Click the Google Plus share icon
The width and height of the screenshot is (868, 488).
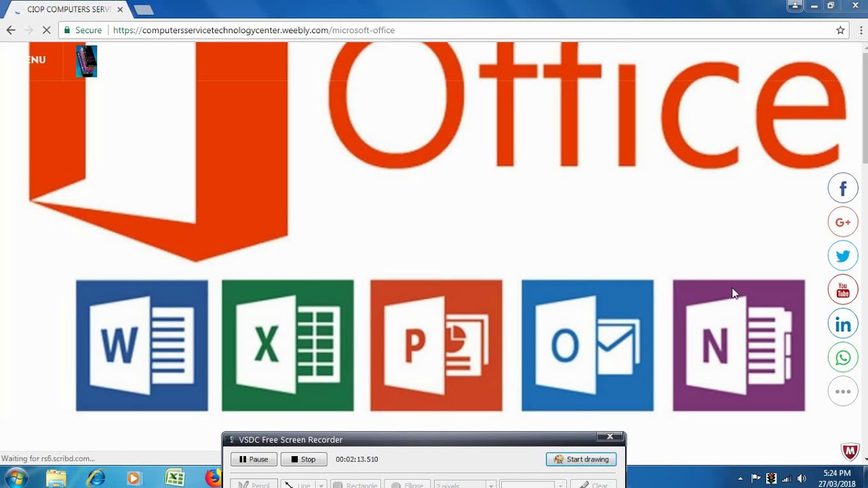[843, 222]
